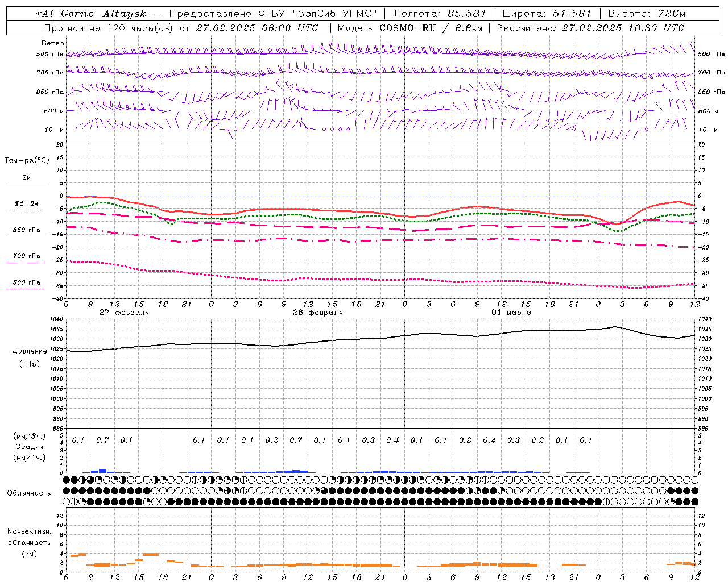
Task: Click the Ветер wind panel label
Action: tap(52, 43)
